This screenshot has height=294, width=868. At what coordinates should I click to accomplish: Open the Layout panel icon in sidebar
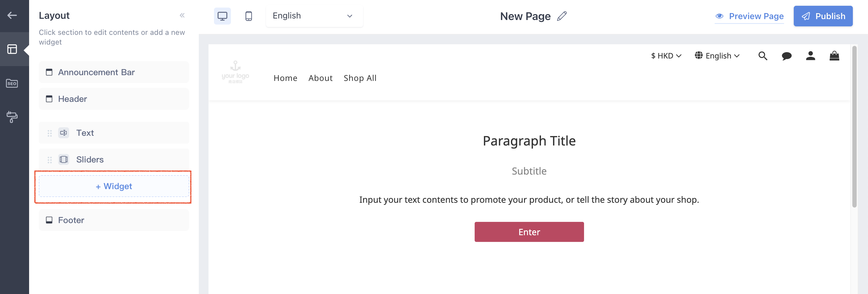point(12,49)
